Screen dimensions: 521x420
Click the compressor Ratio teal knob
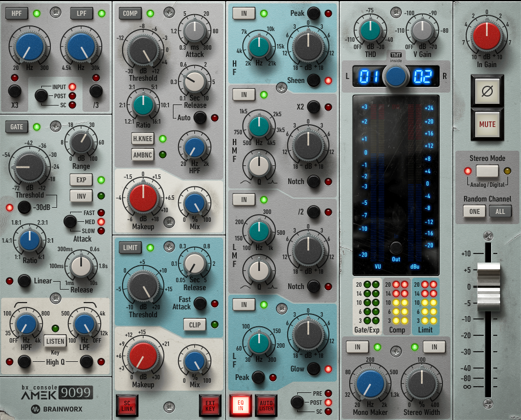(x=143, y=105)
